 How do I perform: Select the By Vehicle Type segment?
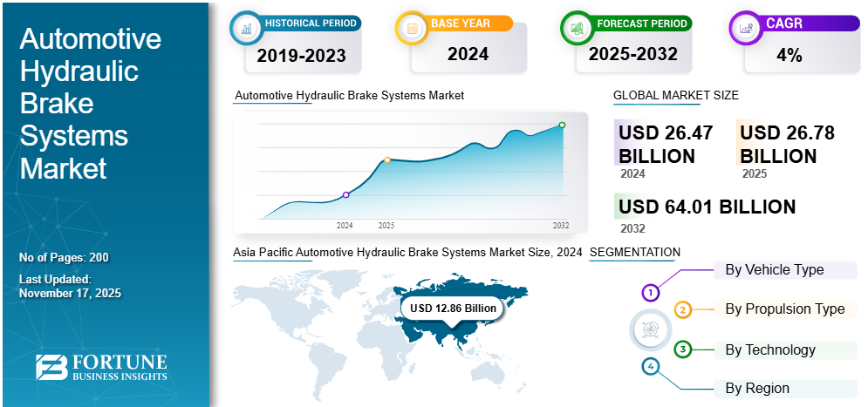(774, 270)
